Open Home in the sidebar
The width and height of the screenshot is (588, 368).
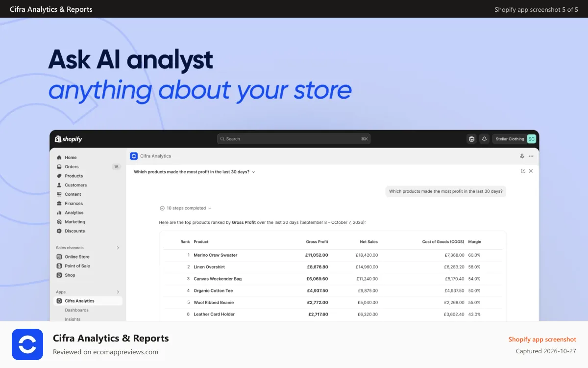pyautogui.click(x=71, y=158)
